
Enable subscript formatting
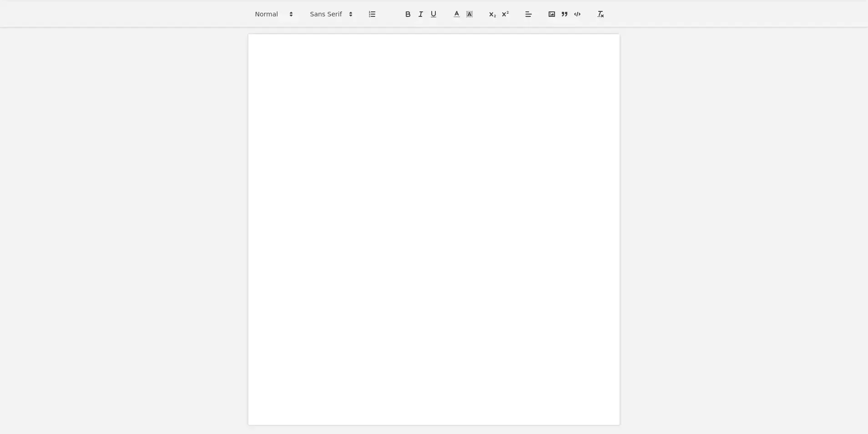pos(491,14)
